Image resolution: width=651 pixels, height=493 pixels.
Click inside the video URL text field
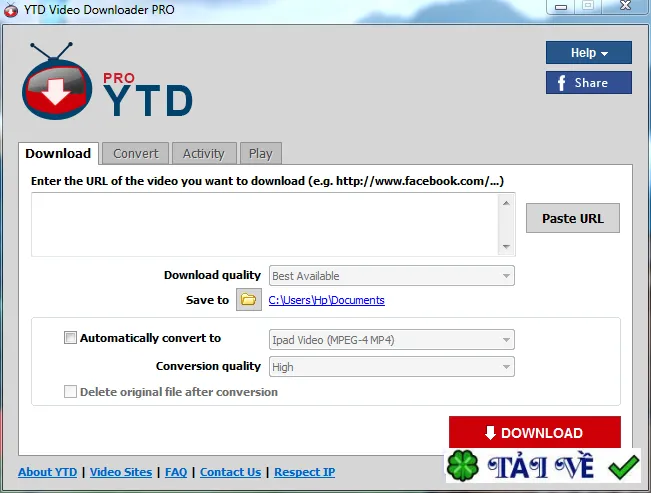coord(265,224)
